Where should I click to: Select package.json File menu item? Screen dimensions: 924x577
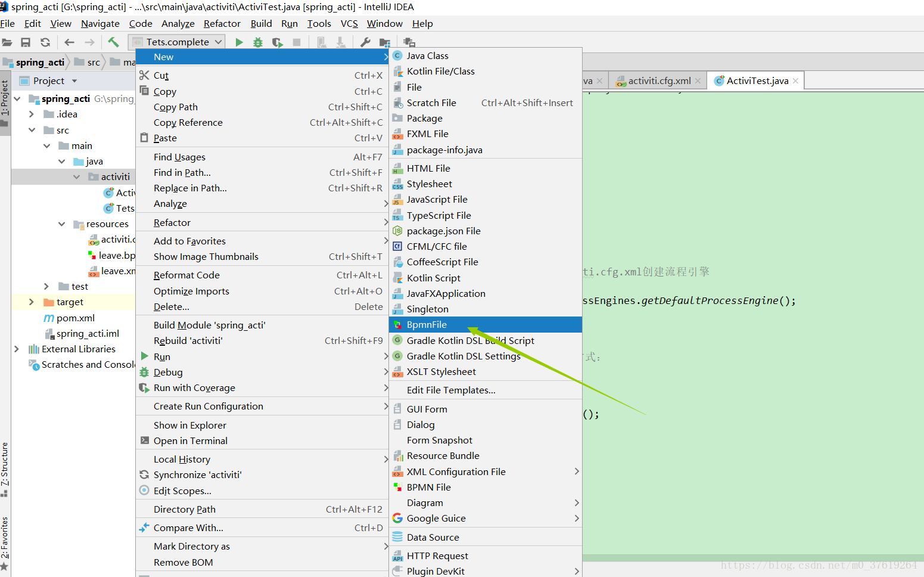[x=486, y=231]
